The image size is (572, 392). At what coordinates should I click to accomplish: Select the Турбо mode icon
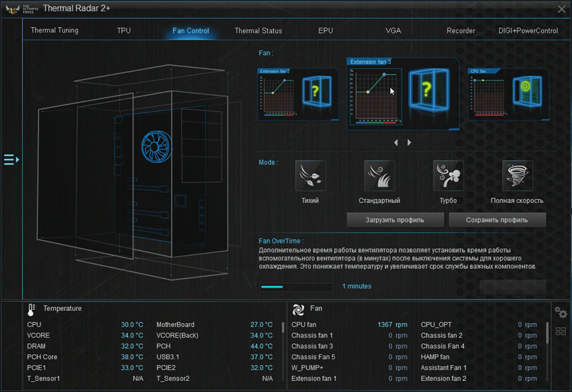(x=448, y=175)
